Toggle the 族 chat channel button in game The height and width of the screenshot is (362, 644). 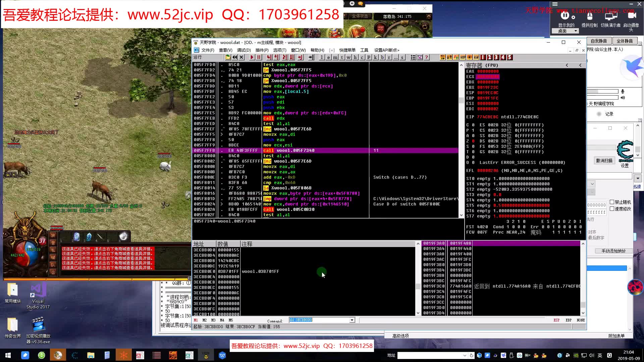53,235
